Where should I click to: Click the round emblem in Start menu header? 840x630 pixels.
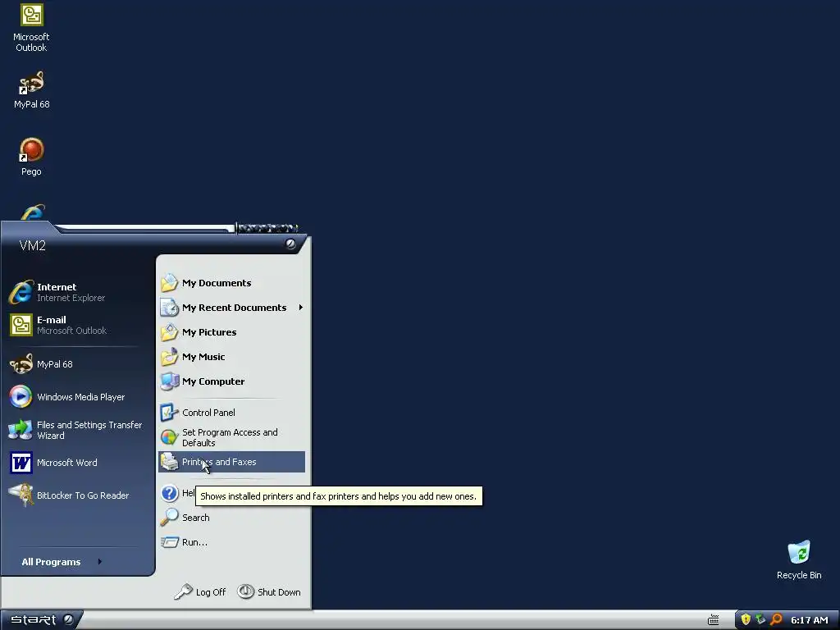tap(290, 244)
